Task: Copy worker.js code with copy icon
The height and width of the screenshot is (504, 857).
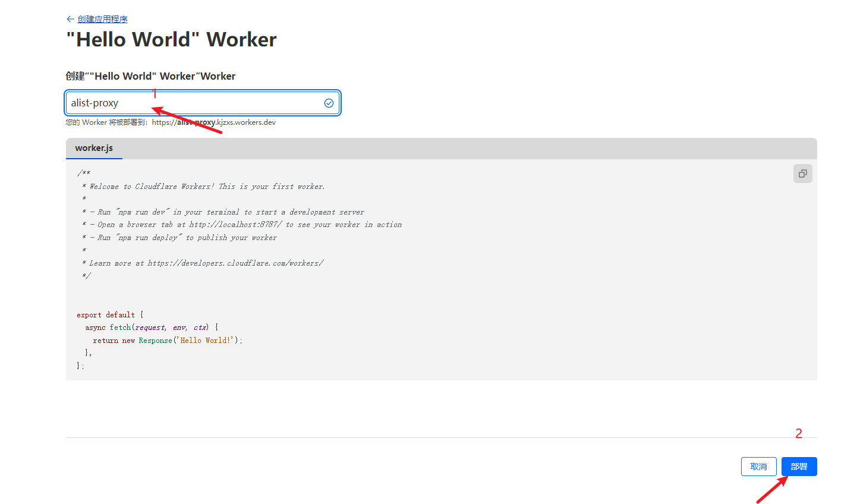Action: 802,174
